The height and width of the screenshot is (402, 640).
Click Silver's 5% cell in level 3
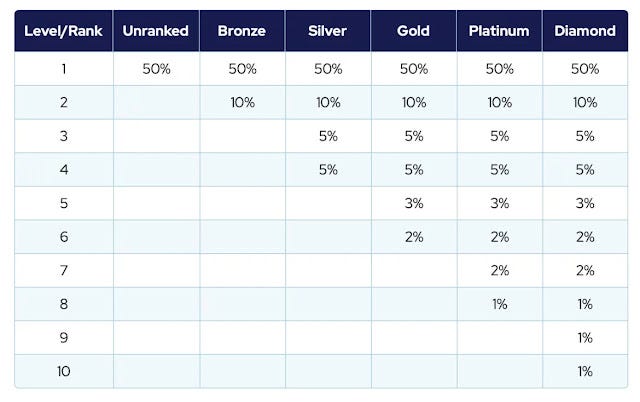(328, 136)
